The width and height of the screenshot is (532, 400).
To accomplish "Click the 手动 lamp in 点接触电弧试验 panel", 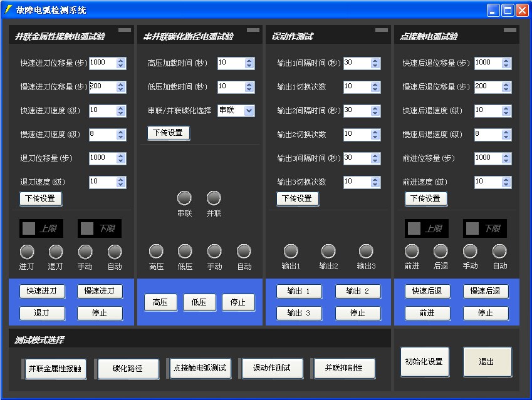I will tap(470, 252).
